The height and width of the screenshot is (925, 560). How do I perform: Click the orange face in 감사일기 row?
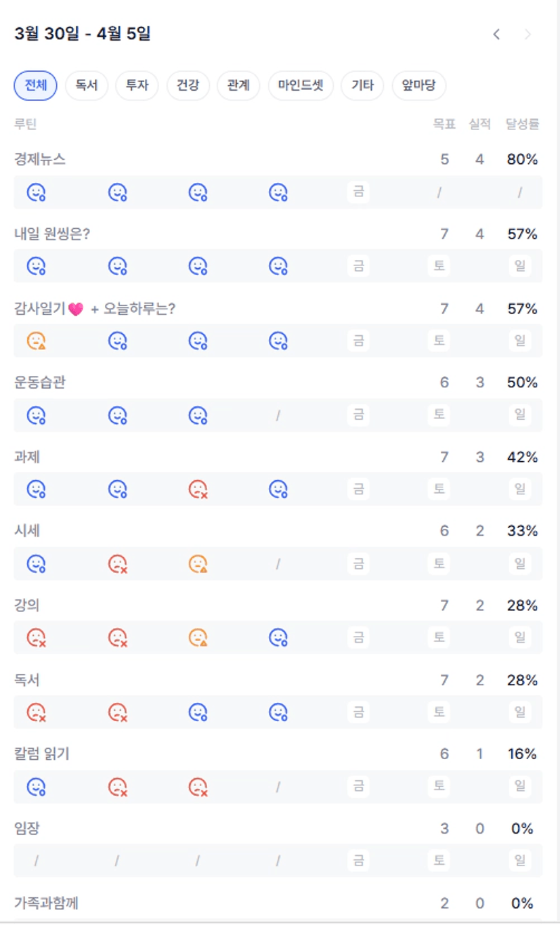tap(37, 341)
